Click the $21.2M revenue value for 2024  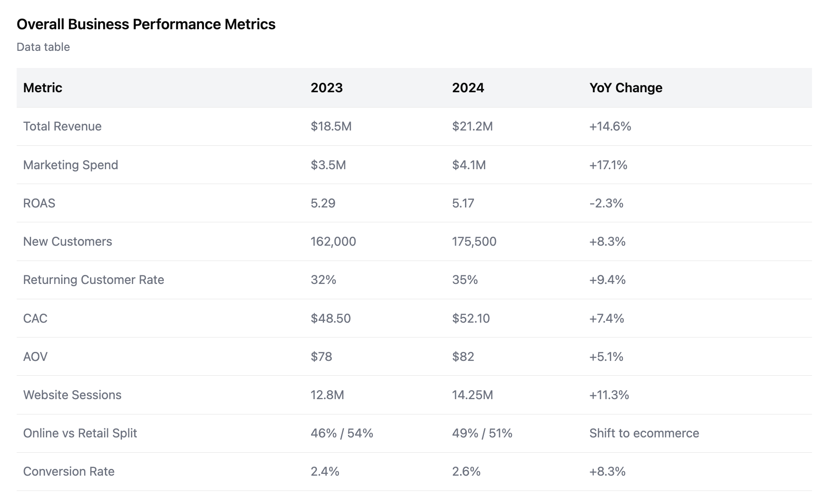(472, 126)
